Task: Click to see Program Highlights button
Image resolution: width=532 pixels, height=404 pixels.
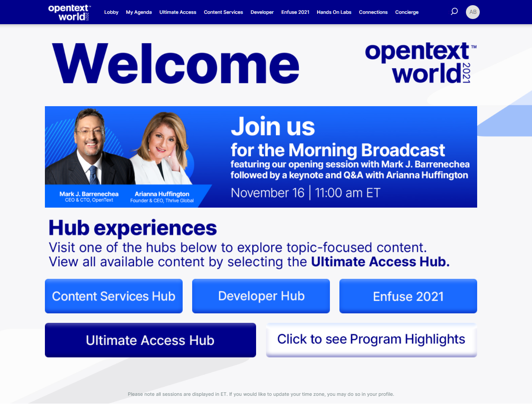Action: tap(371, 340)
